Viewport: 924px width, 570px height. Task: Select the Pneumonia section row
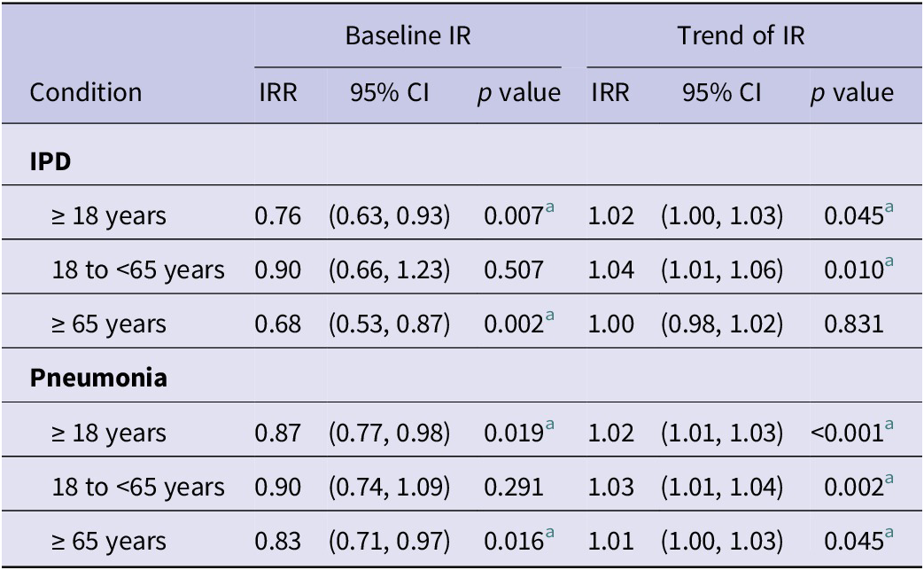coord(462,378)
